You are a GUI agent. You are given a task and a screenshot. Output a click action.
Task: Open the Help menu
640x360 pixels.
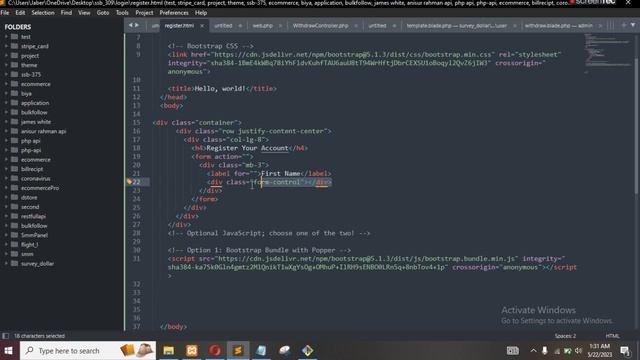[x=201, y=13]
